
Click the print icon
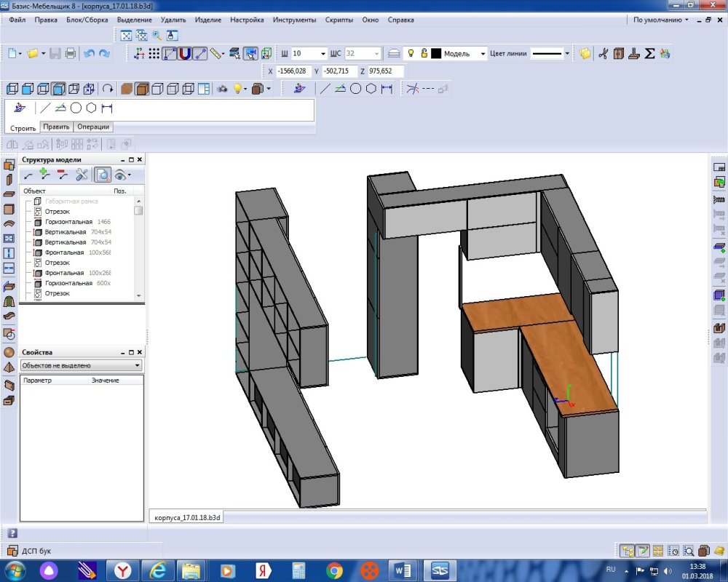tap(71, 54)
